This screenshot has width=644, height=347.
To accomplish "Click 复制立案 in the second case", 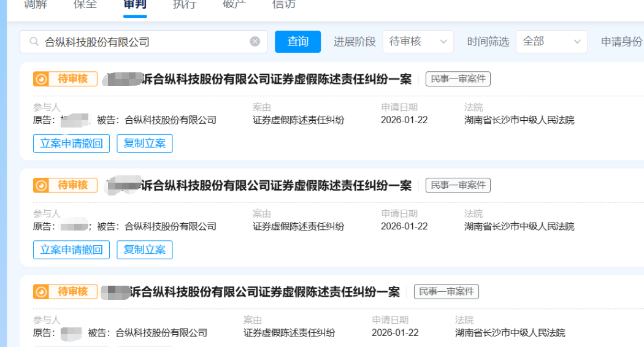I will [145, 250].
